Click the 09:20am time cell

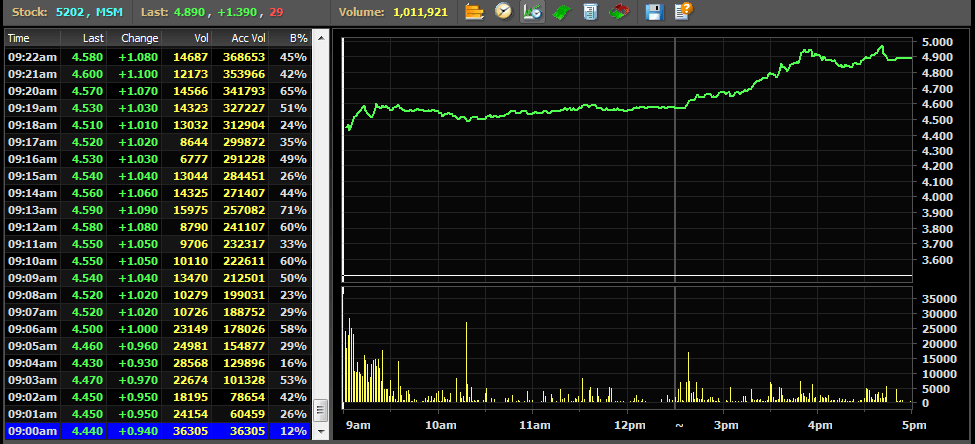point(32,91)
